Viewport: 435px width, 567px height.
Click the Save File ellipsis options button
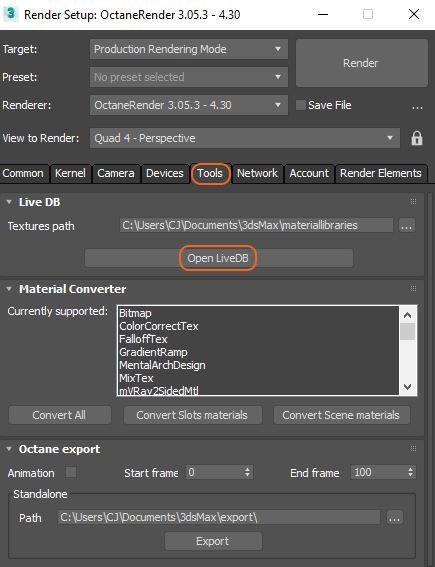[417, 106]
